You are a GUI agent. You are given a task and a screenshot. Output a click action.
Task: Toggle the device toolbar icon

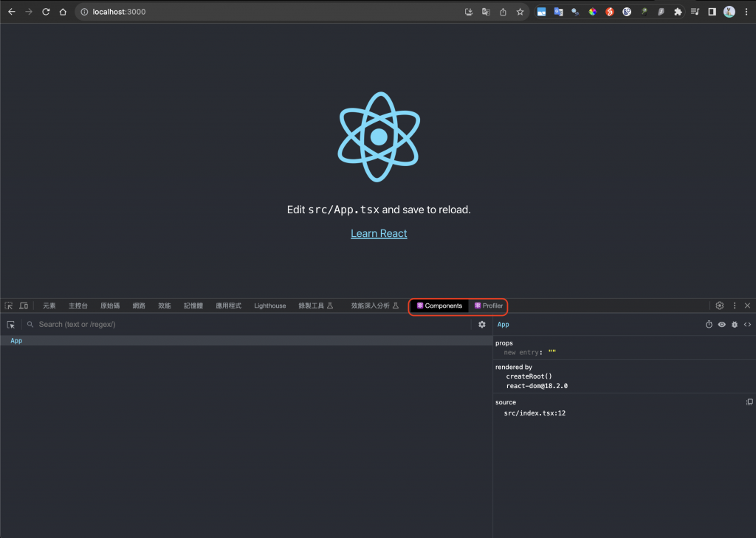(x=24, y=306)
